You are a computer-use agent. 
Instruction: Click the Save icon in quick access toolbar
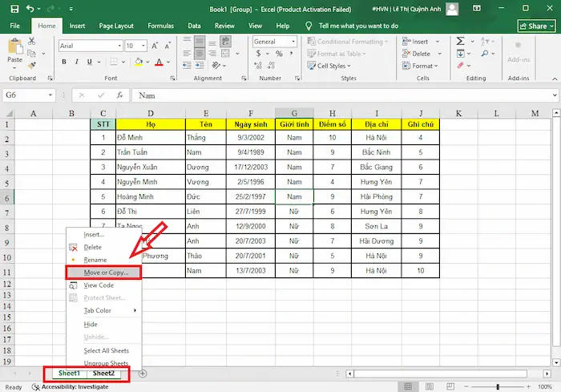pyautogui.click(x=13, y=10)
